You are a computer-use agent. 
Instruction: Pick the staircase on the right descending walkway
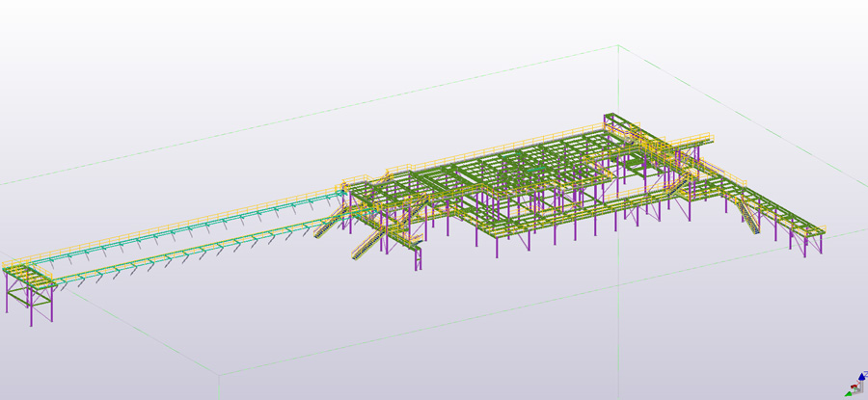pos(746,214)
